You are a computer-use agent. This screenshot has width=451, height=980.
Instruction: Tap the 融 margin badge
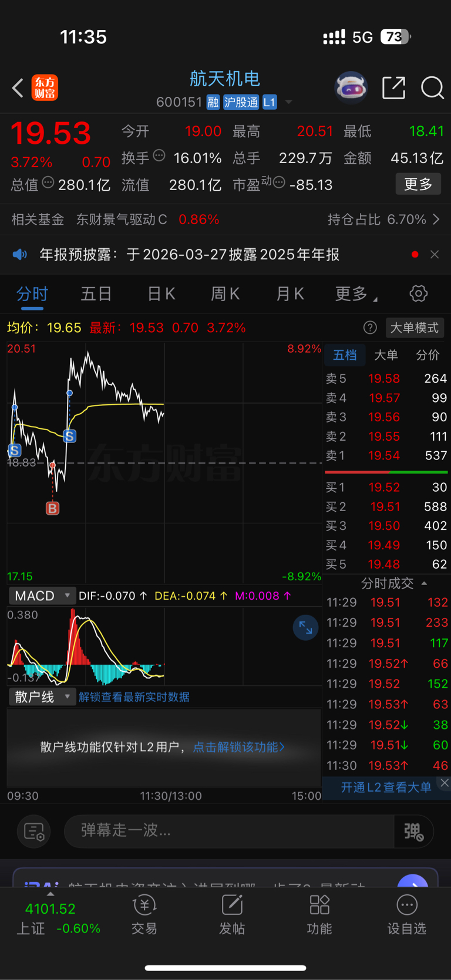213,102
